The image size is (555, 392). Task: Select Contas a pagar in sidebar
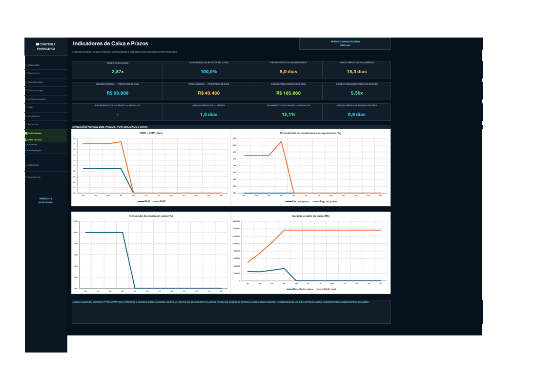(x=46, y=91)
